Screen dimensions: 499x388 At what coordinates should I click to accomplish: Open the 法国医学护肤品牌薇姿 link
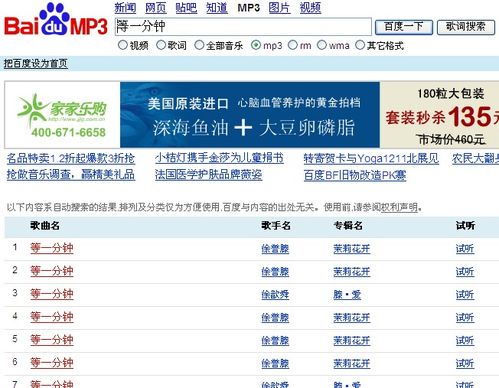[x=209, y=175]
